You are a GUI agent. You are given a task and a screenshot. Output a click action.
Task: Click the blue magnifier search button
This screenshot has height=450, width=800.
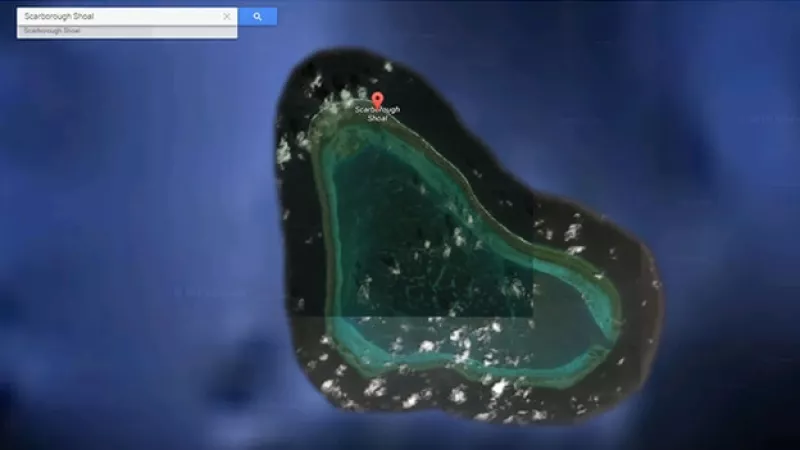[x=257, y=16]
